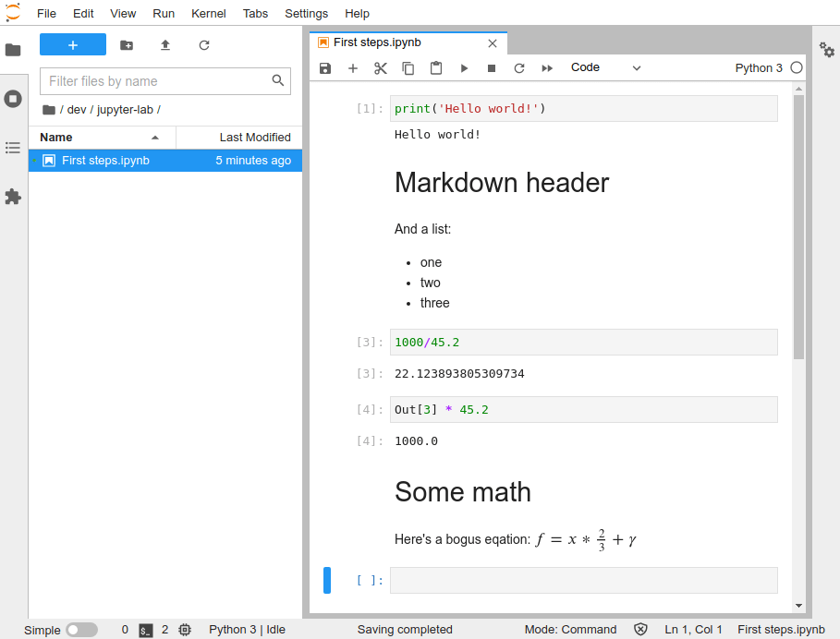840x639 pixels.
Task: Click the kernel status circle indicator
Action: click(x=797, y=68)
